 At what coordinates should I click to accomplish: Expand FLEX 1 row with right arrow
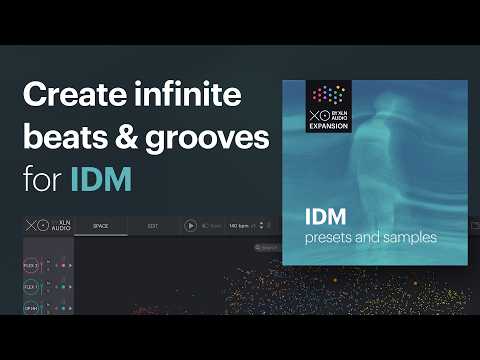pos(70,287)
